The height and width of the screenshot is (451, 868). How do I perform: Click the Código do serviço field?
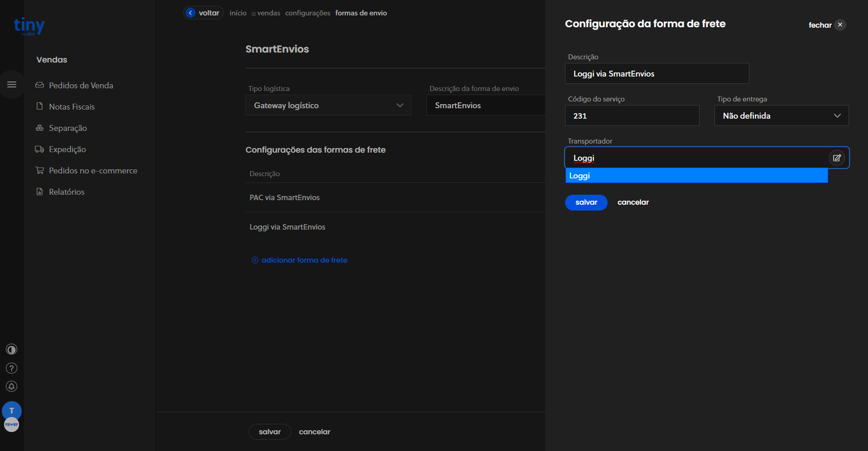(632, 115)
